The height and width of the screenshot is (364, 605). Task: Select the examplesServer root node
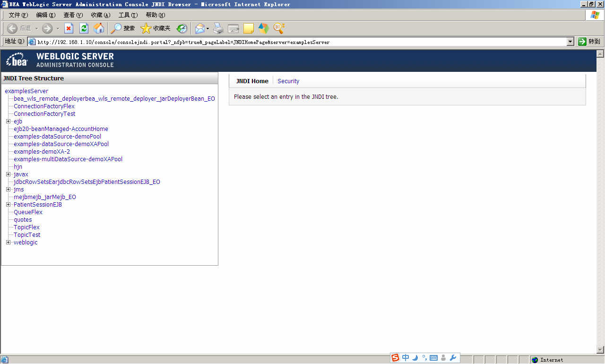point(26,91)
